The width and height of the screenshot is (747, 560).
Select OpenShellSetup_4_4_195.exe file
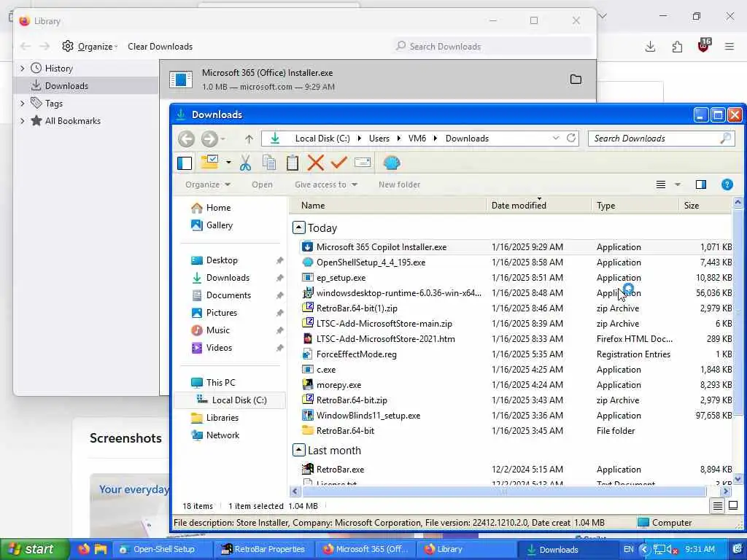371,262
